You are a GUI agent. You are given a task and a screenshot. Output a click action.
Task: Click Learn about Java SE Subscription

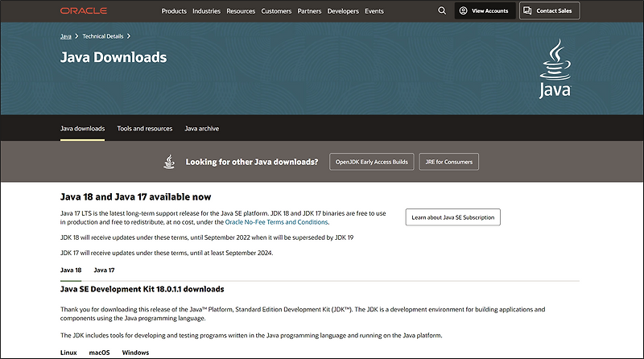tap(453, 217)
